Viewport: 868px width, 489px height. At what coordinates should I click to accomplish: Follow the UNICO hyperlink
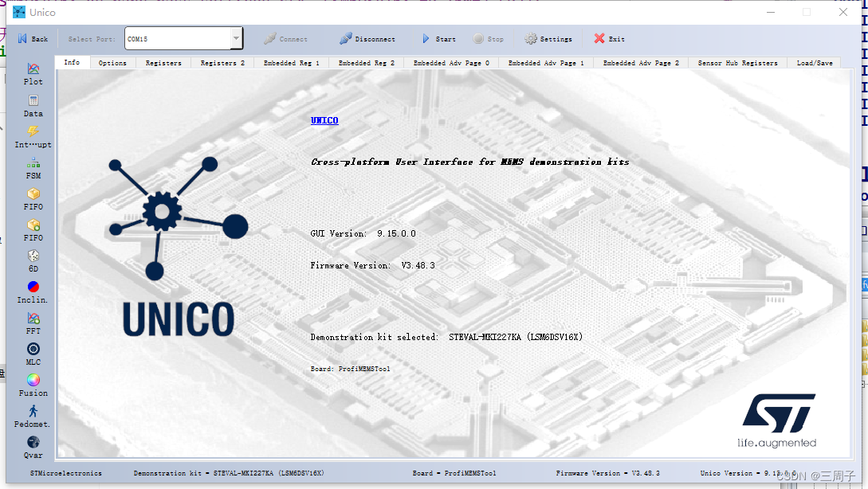[x=324, y=120]
